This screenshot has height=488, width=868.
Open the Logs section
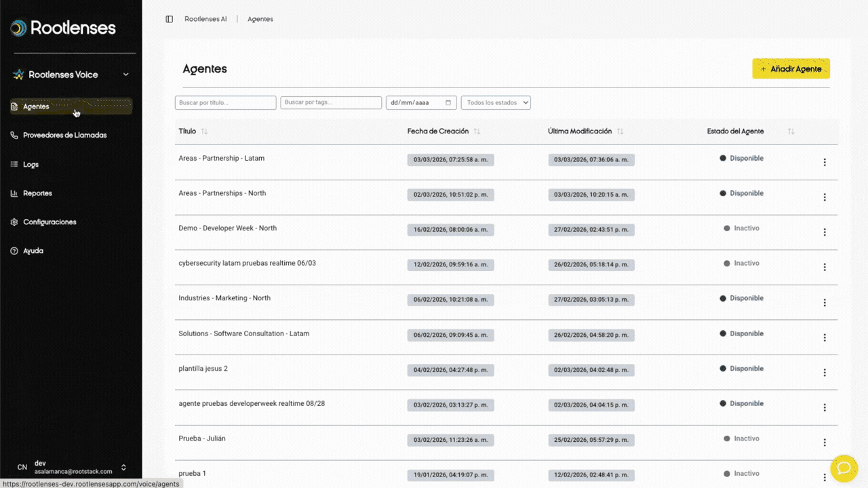[x=31, y=165]
